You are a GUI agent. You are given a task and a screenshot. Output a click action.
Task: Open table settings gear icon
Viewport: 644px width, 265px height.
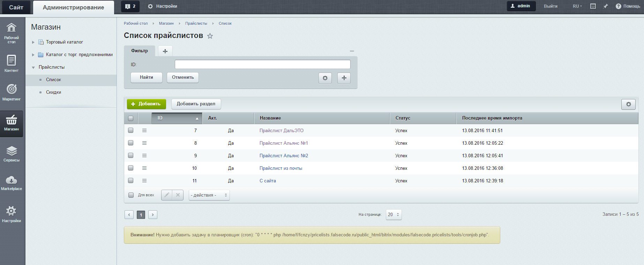[x=628, y=104]
